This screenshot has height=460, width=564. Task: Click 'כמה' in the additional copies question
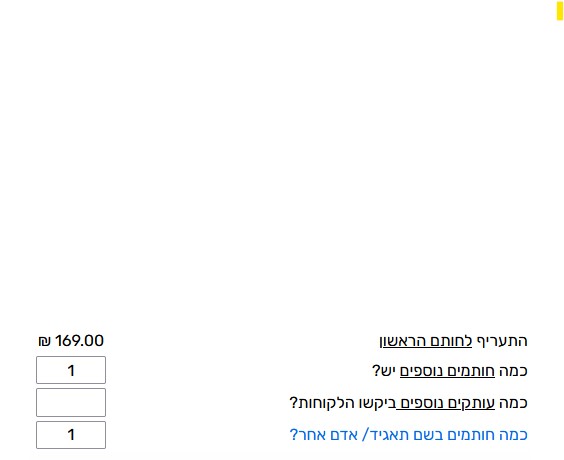coord(513,403)
